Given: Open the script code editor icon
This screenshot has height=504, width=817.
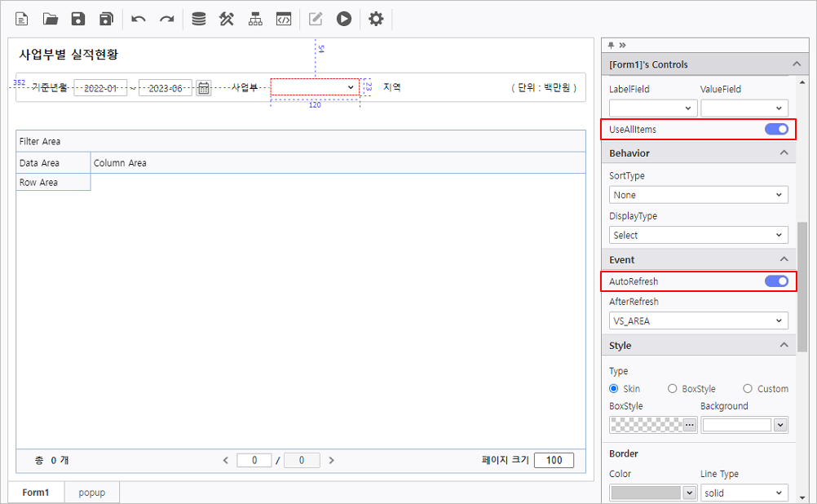Looking at the screenshot, I should pos(283,19).
